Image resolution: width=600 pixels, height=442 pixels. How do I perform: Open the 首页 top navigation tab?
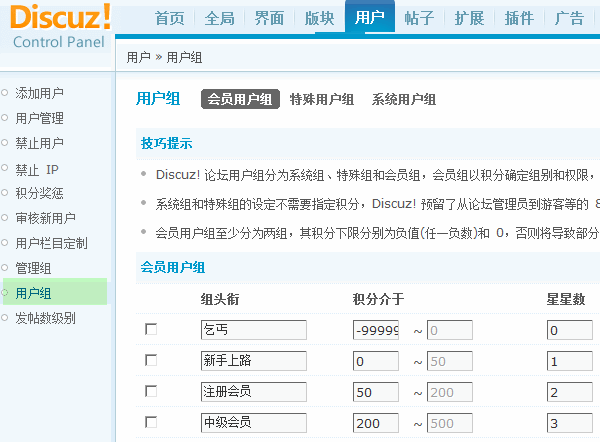169,19
